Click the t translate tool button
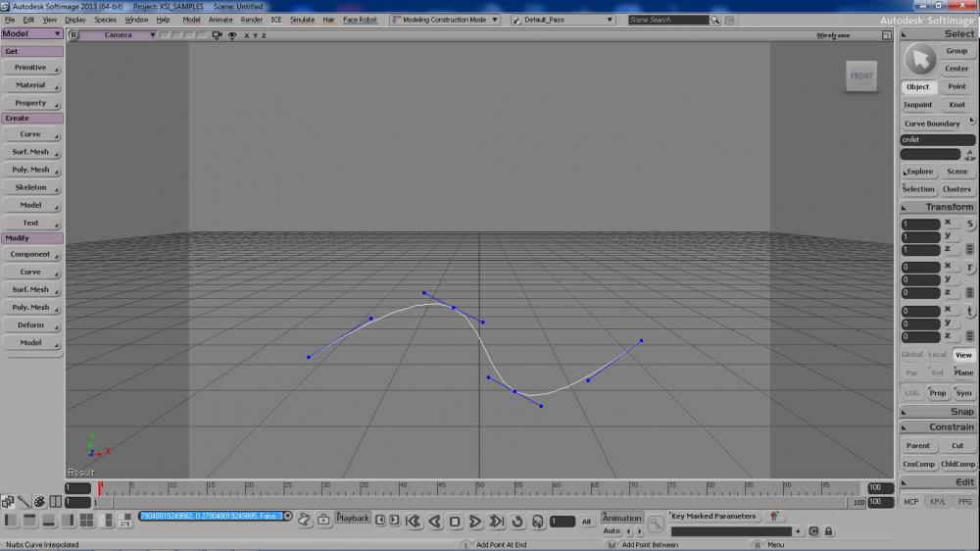This screenshot has height=551, width=980. click(969, 311)
